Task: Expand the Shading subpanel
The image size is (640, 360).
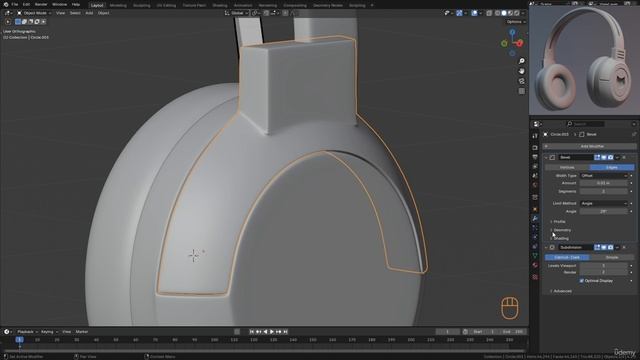Action: coord(560,238)
